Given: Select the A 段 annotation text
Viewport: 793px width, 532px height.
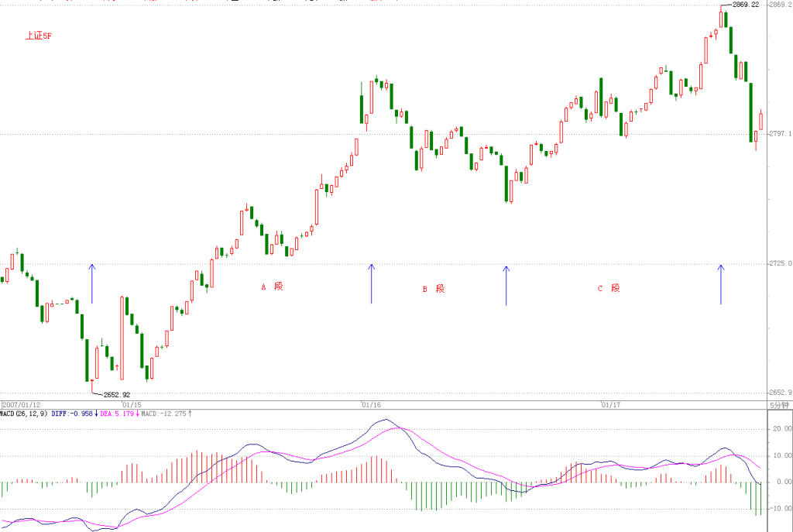Looking at the screenshot, I should [x=272, y=287].
